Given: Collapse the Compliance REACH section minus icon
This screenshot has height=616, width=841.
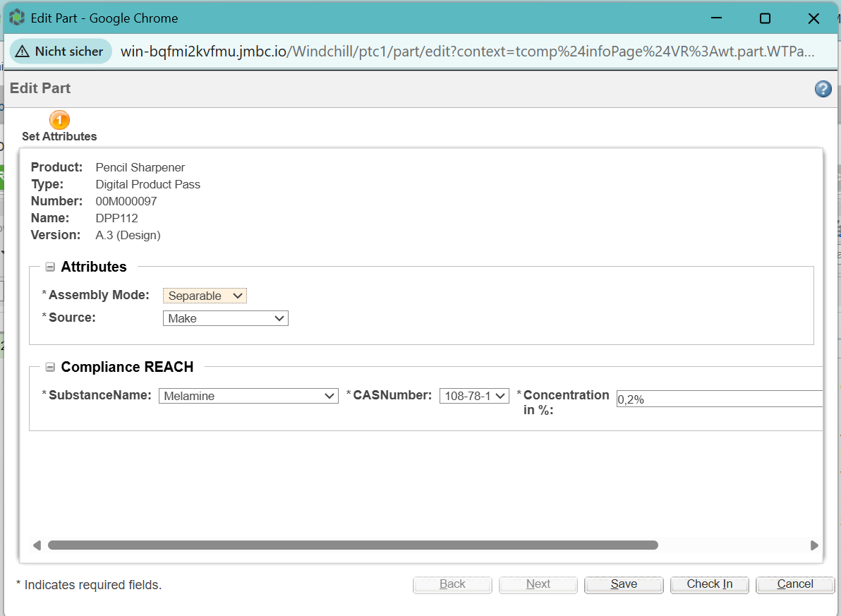Looking at the screenshot, I should (x=49, y=366).
